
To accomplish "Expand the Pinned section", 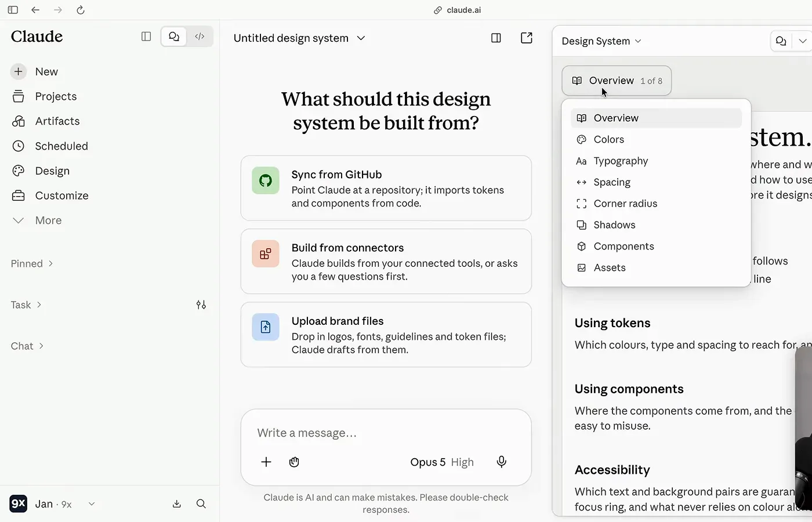I will tap(32, 263).
